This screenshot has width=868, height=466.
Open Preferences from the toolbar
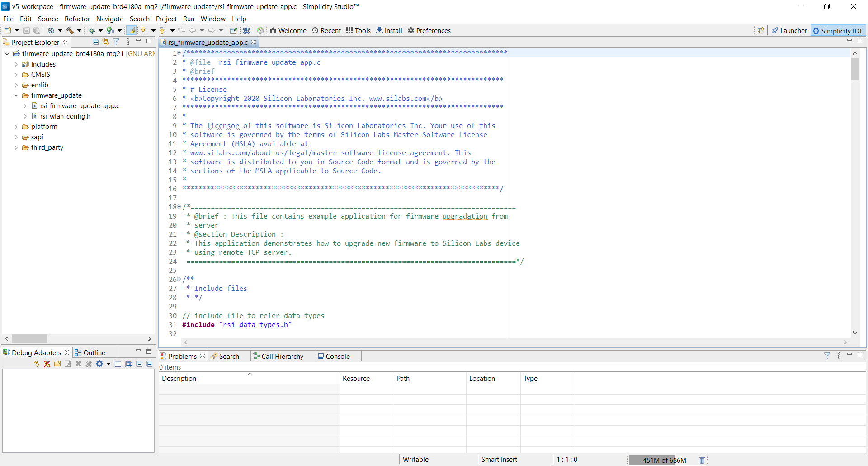point(429,30)
